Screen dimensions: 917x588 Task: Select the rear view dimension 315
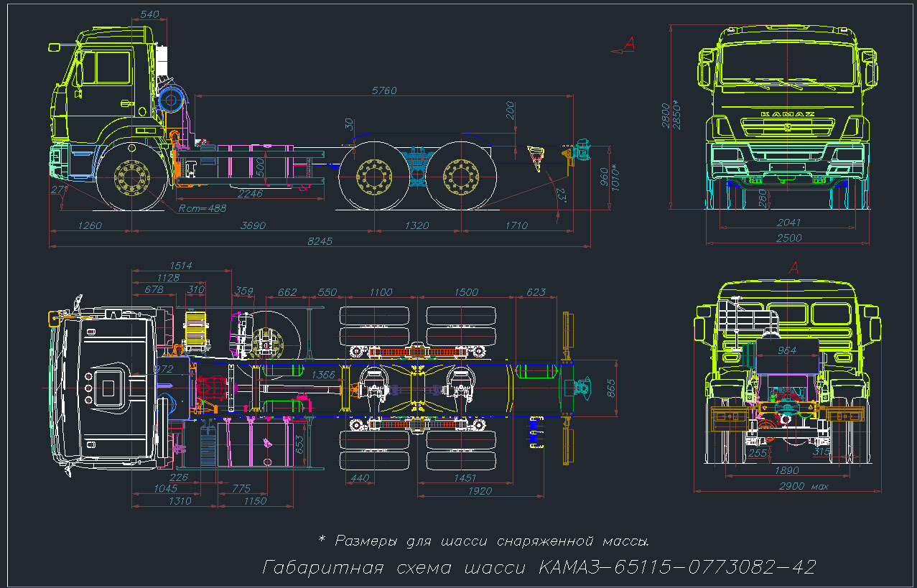pyautogui.click(x=821, y=452)
